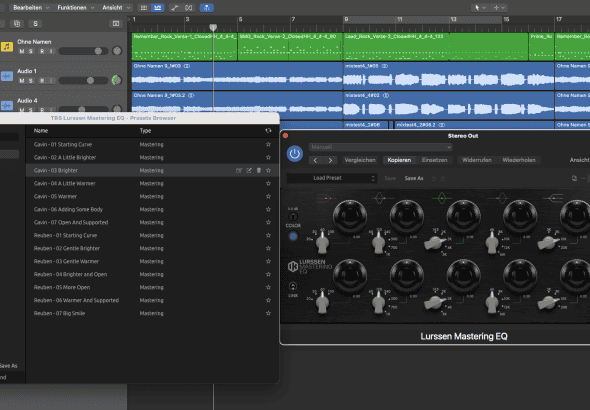Click the overwrite icon on Gavin - 03 Brighter row
This screenshot has width=590, height=410.
coord(239,170)
